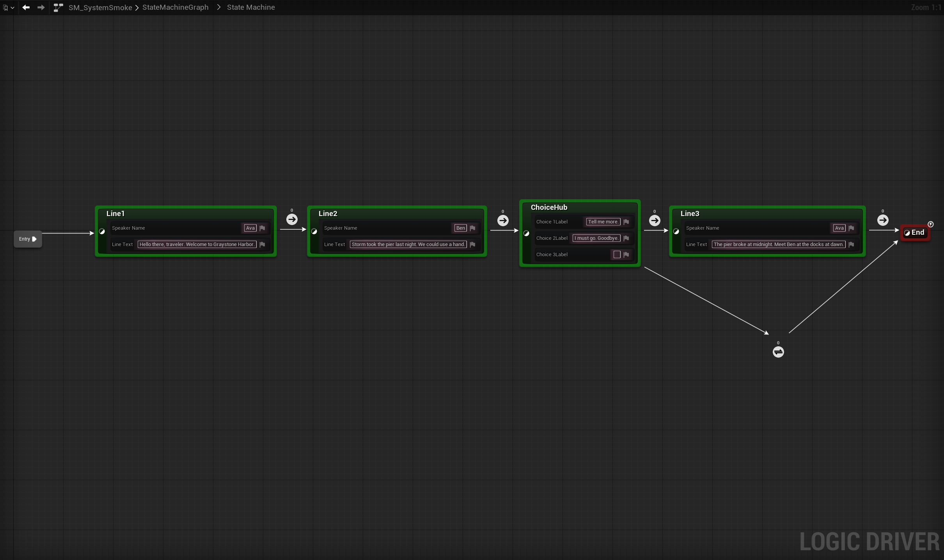Select the Line2 state node title
This screenshot has width=944, height=560.
pos(328,214)
